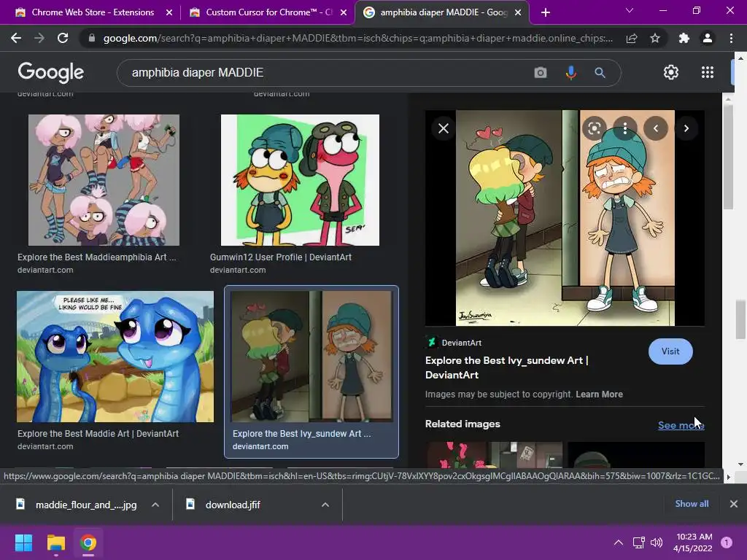Click the address bar URL

357,38
